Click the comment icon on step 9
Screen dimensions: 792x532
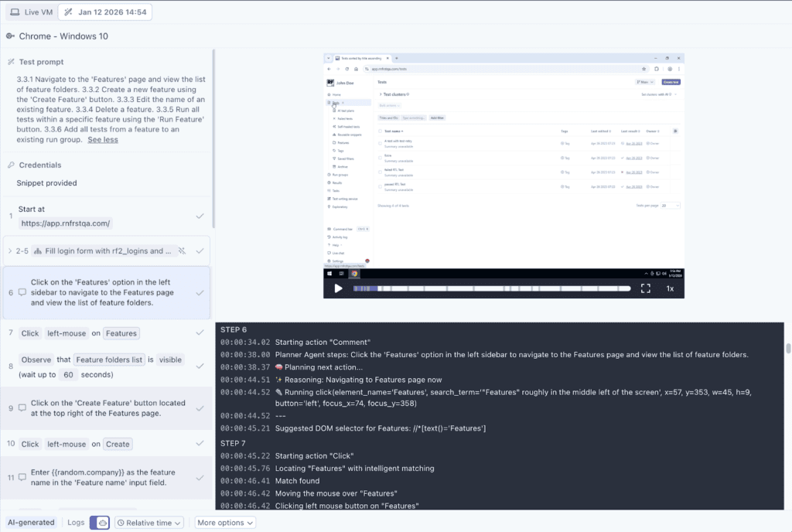(x=22, y=408)
